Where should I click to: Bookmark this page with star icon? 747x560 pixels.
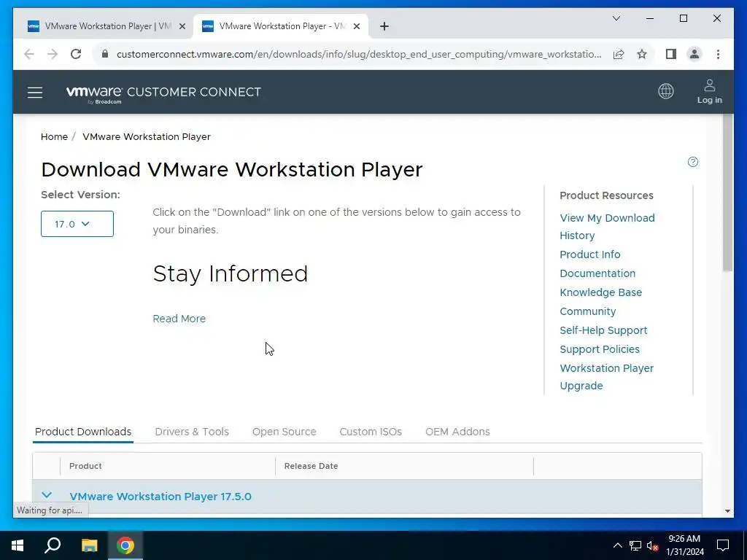642,54
